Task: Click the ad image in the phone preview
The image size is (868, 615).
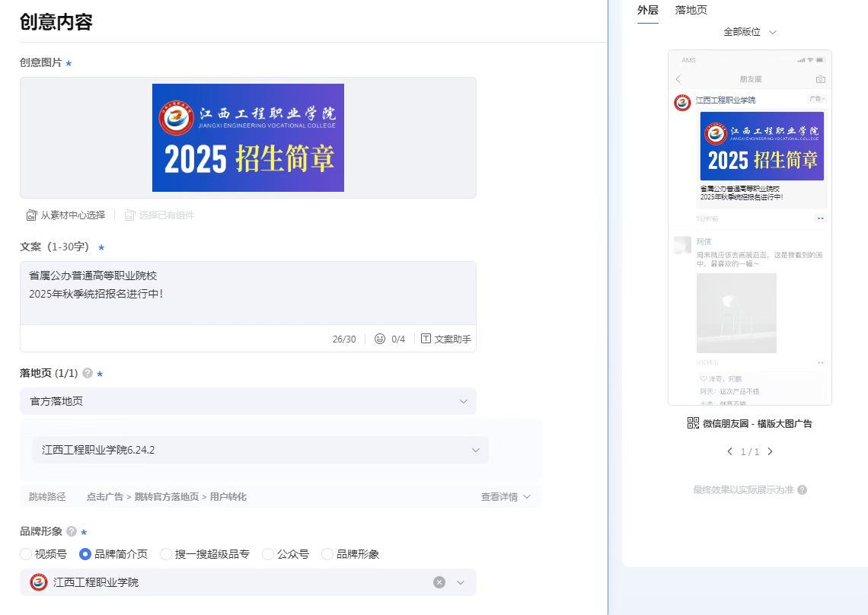Action: [762, 146]
